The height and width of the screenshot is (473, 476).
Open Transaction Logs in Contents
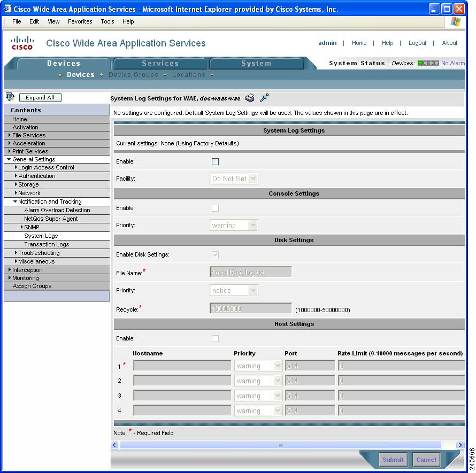pos(47,244)
